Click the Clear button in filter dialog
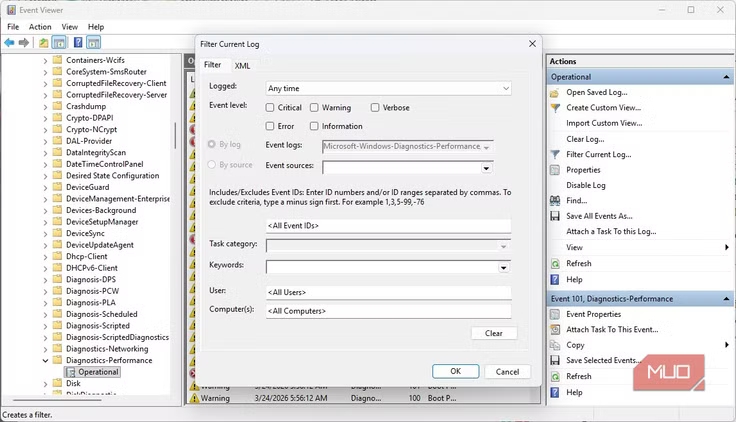 (x=493, y=333)
